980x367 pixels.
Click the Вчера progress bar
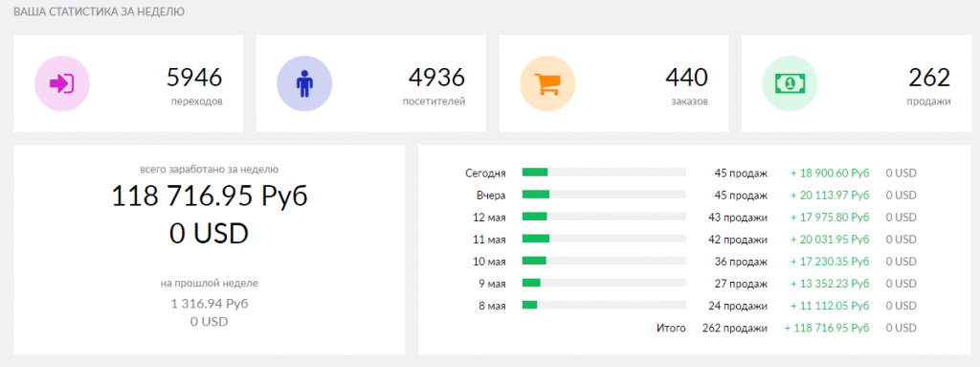[x=604, y=195]
